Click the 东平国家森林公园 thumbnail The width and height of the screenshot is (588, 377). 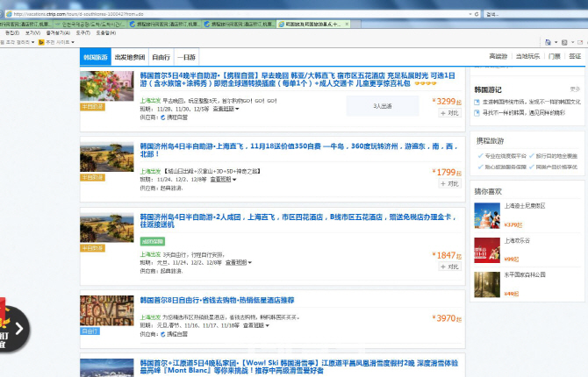[x=487, y=284]
